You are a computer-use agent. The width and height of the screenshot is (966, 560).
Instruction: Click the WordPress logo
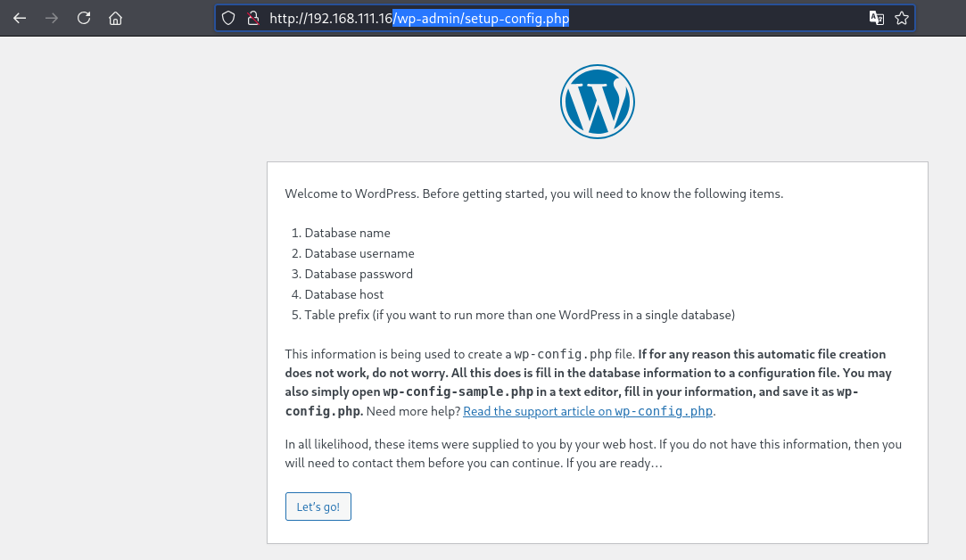[x=597, y=102]
